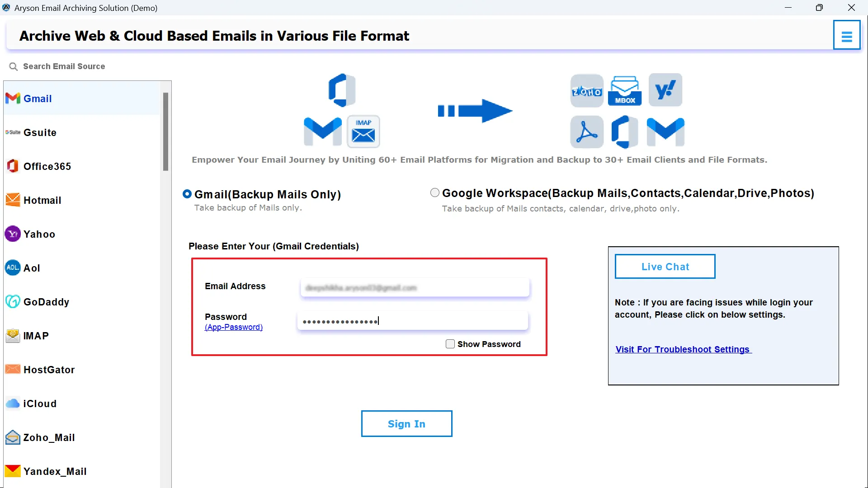Open Visit For Troubleshoot Settings link

pyautogui.click(x=683, y=349)
